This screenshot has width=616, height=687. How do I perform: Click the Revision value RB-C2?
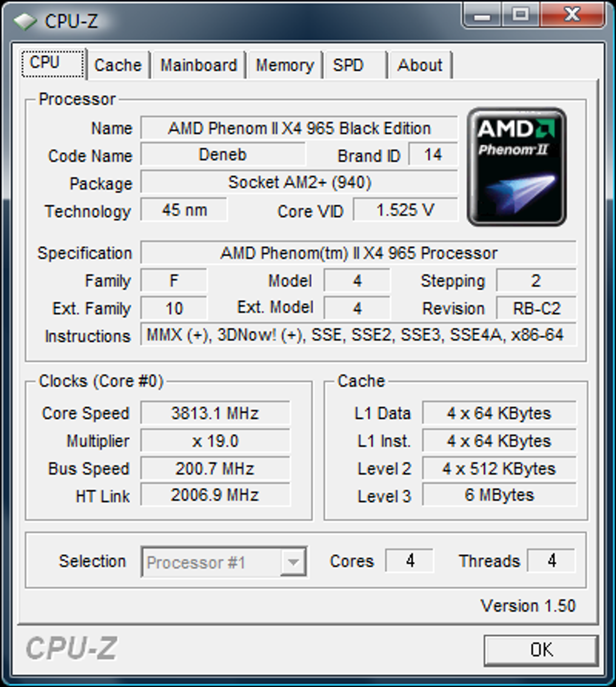coord(536,308)
